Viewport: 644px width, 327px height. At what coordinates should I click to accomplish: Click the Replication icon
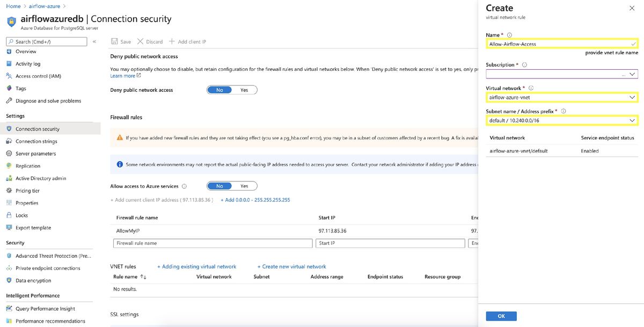[9, 166]
